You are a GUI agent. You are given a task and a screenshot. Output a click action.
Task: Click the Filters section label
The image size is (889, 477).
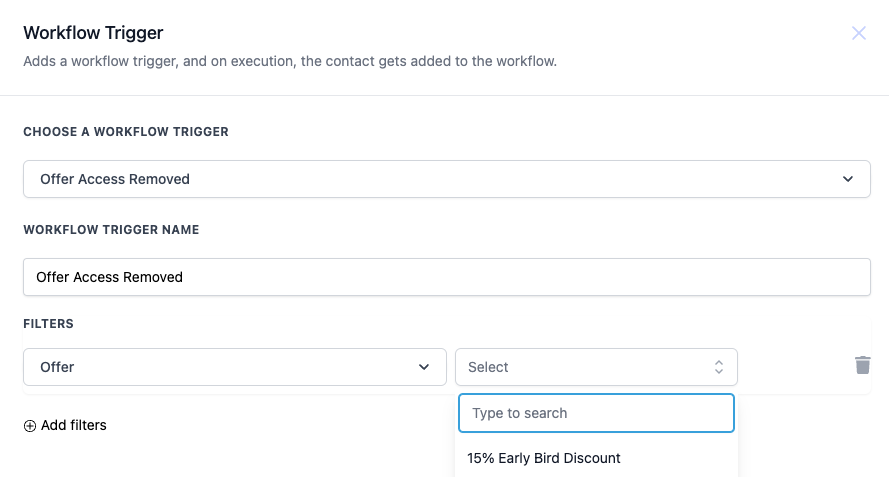[x=48, y=324]
